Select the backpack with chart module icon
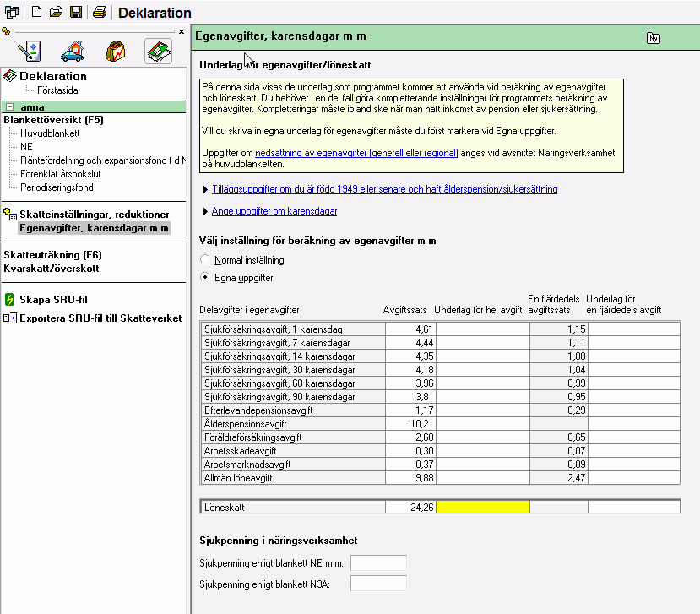 (115, 51)
